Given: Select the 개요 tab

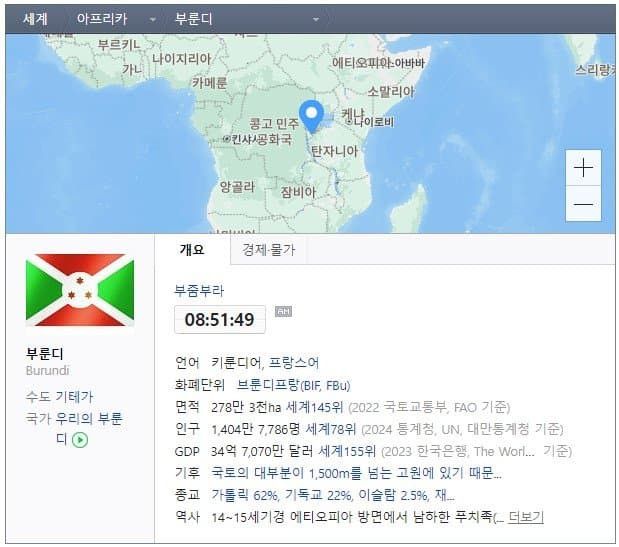Looking at the screenshot, I should [x=191, y=250].
